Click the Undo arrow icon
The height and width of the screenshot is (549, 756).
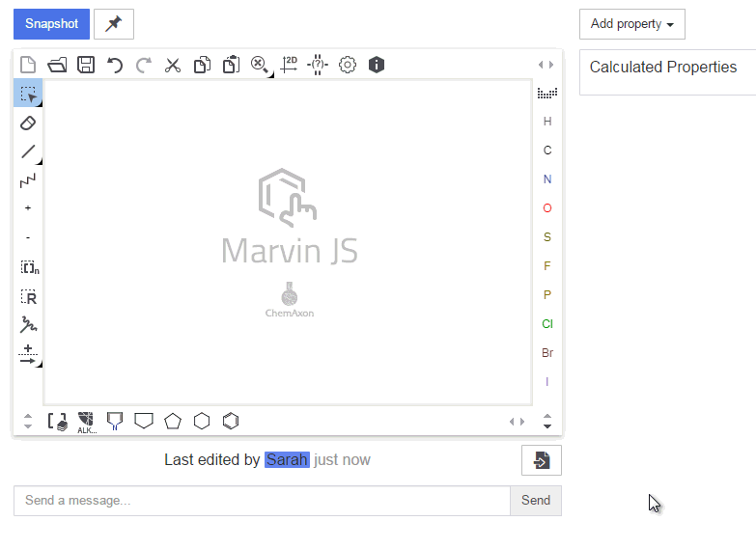(x=115, y=65)
